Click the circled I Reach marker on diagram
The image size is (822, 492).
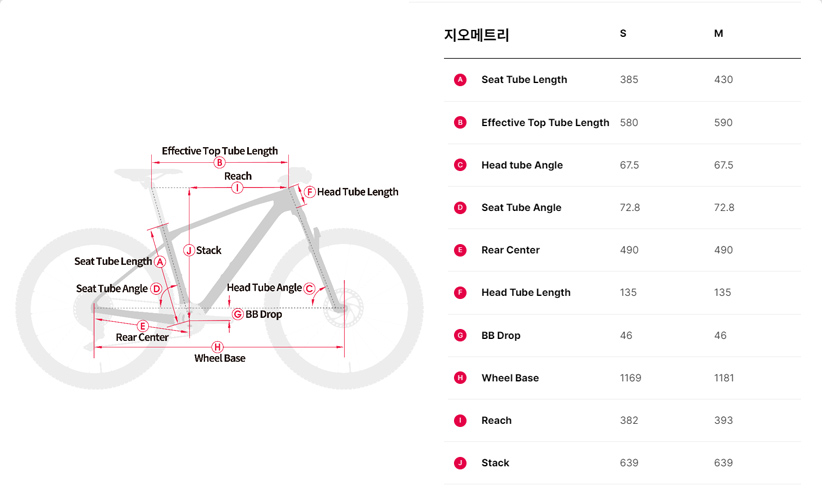click(x=237, y=188)
